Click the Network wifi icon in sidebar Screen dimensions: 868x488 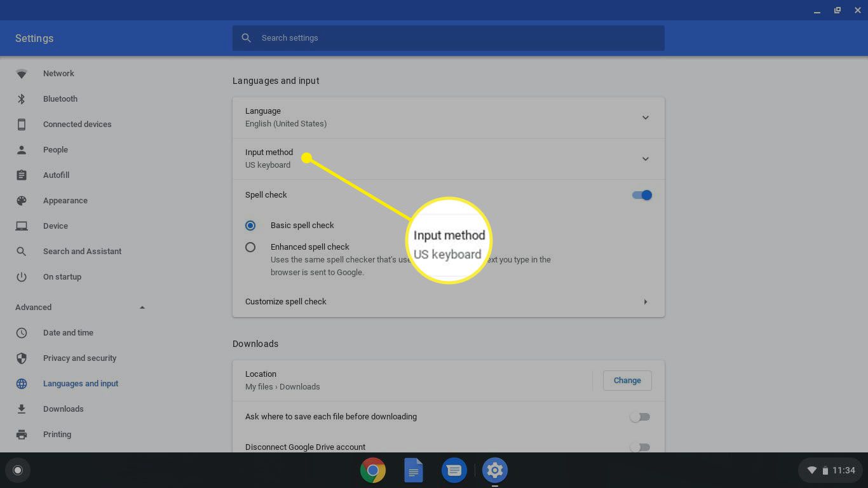tap(22, 74)
